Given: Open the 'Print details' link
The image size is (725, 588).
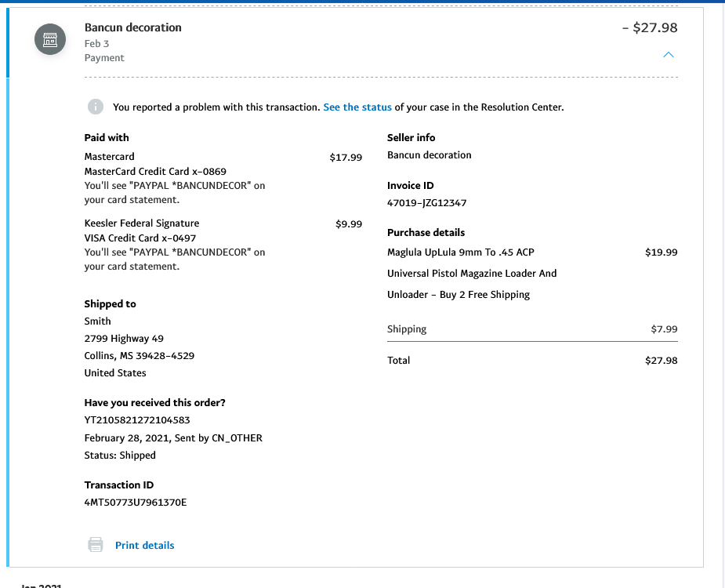Looking at the screenshot, I should 144,545.
